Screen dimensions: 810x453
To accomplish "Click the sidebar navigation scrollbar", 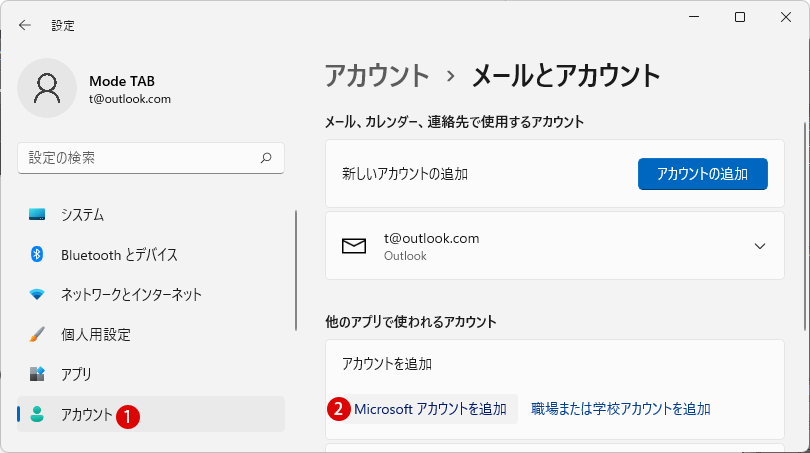I will tap(296, 270).
